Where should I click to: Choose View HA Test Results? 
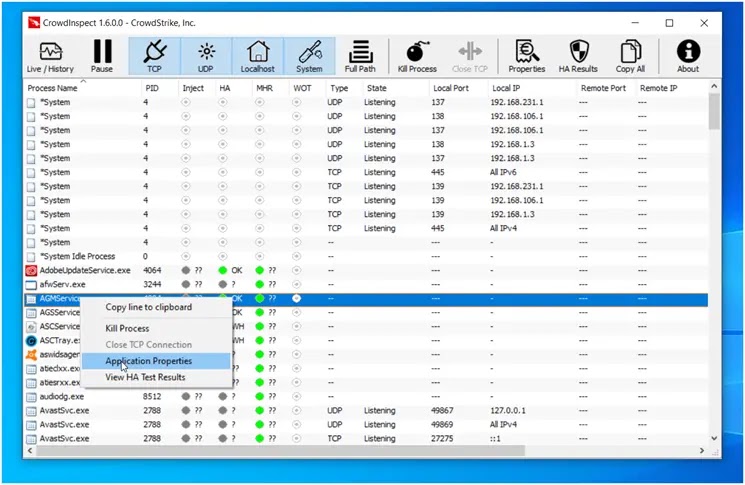(145, 377)
